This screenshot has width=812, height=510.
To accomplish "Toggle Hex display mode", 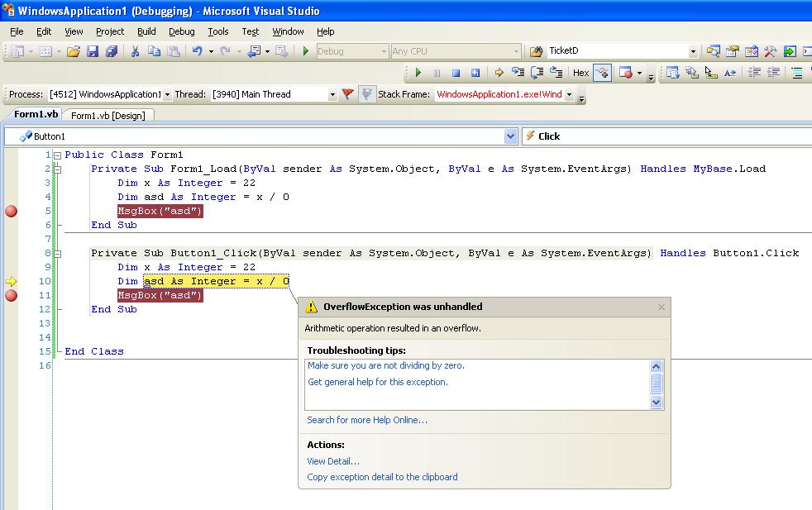I will 580,73.
